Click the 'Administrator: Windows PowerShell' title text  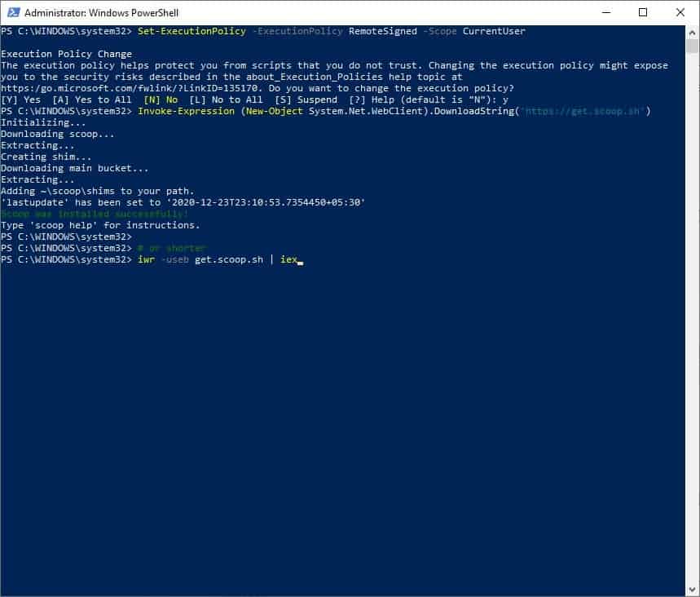(x=101, y=13)
